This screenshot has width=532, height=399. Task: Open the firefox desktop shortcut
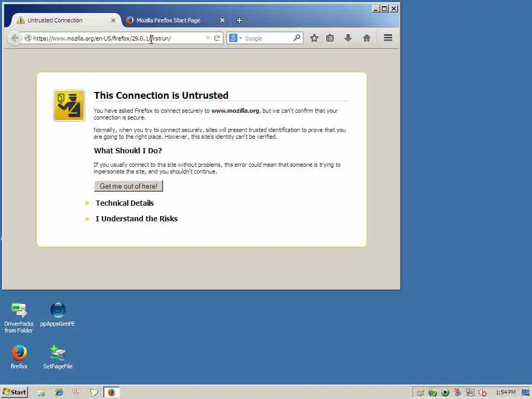click(19, 357)
